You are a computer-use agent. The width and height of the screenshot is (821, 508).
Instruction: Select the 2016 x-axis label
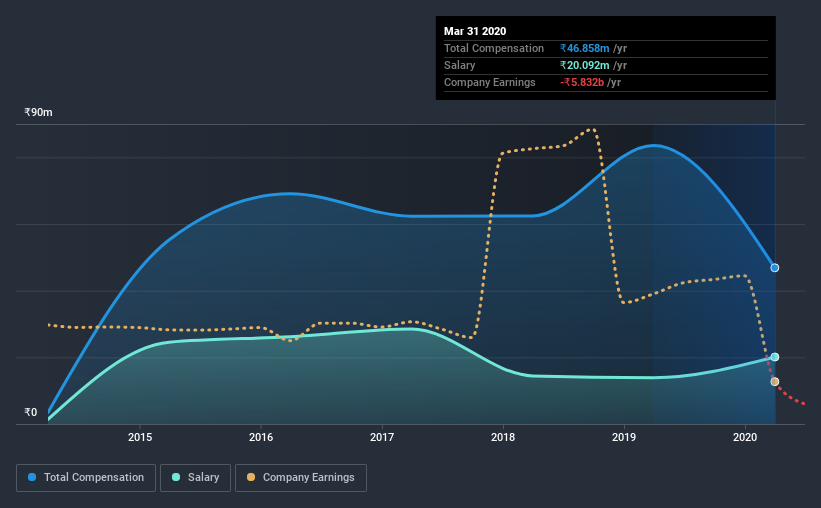pos(261,437)
